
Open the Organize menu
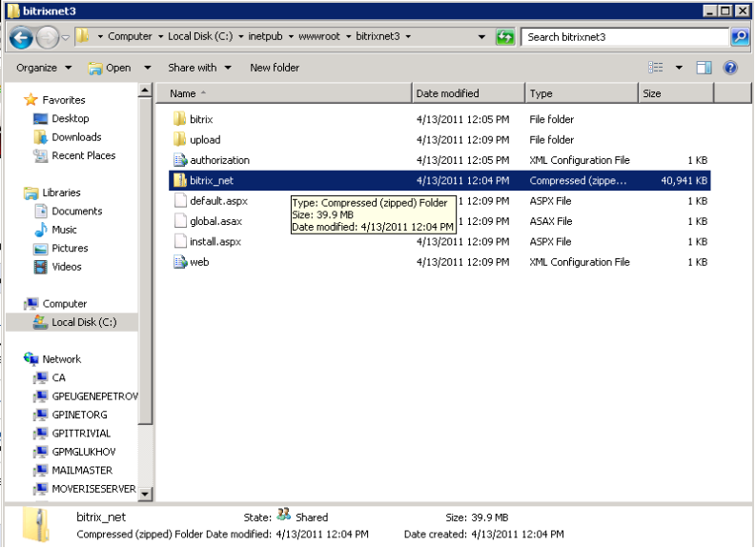tap(44, 68)
